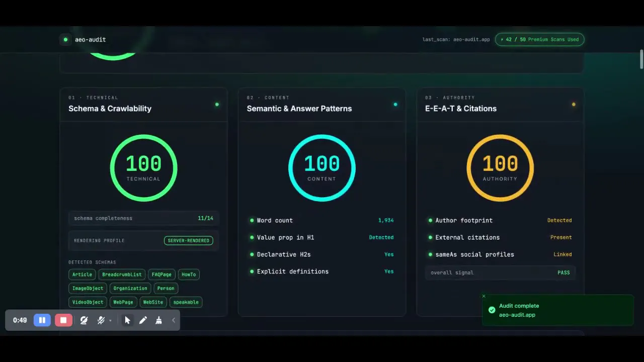Click the green status dot on Technical card
This screenshot has height=362, width=644.
point(217,105)
